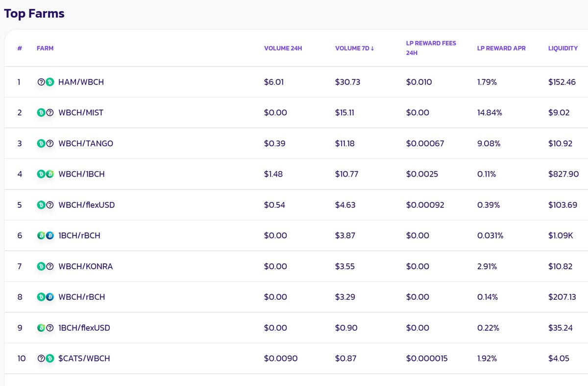Click WBCH/1BCH APR 0.11%

pos(487,174)
